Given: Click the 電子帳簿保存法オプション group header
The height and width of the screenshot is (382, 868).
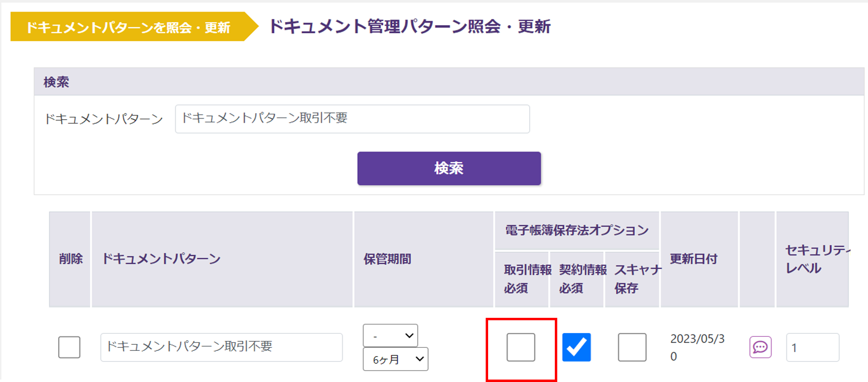Looking at the screenshot, I should [x=576, y=230].
